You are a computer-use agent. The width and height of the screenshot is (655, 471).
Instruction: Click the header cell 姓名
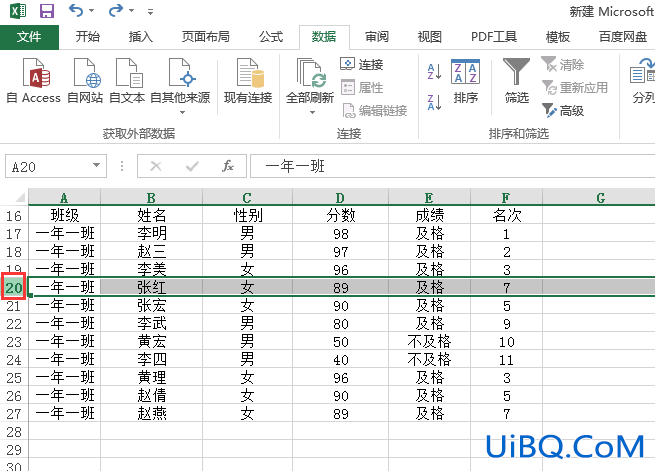pyautogui.click(x=152, y=215)
